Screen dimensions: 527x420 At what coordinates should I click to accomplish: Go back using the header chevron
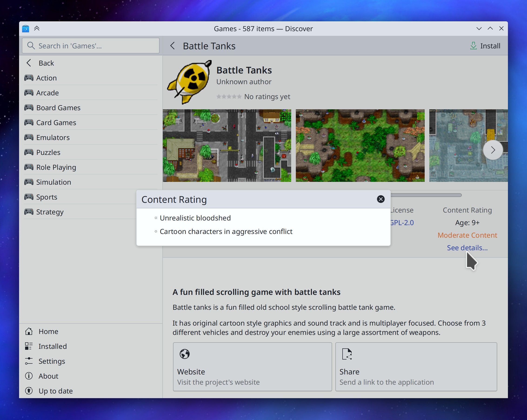[x=173, y=46]
